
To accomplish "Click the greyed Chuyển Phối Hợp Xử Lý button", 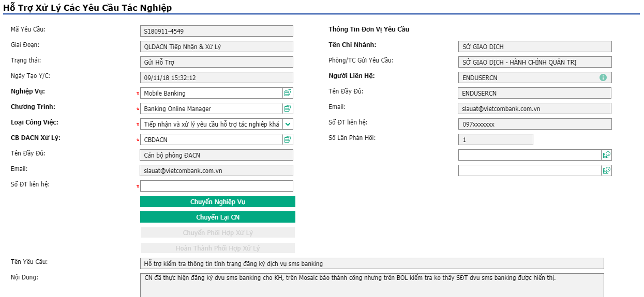I will (218, 232).
